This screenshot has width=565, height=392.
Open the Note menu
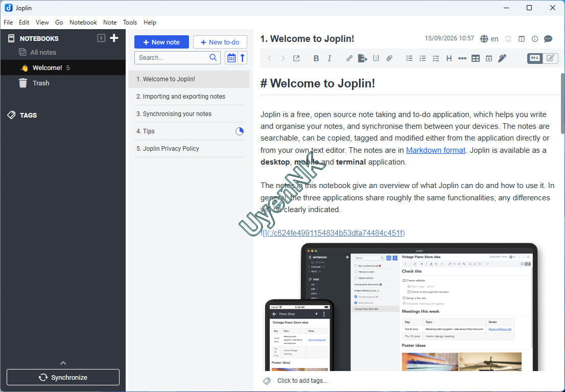[110, 22]
